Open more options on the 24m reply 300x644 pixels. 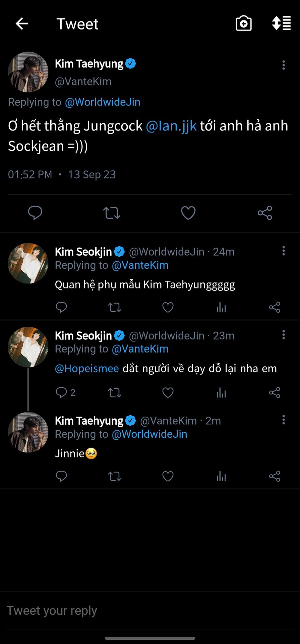coord(284,251)
